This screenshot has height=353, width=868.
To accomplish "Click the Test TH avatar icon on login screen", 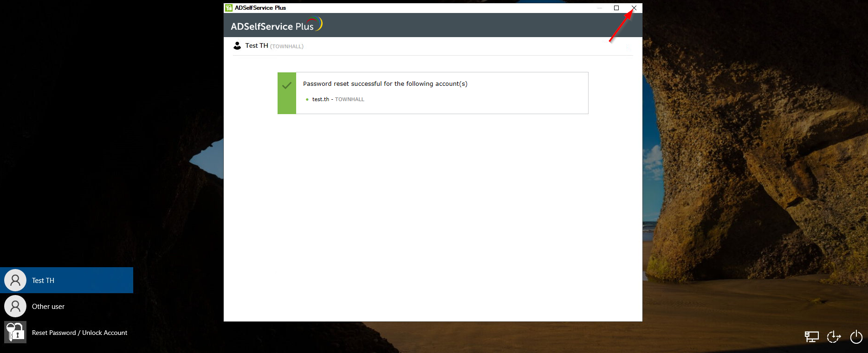I will [15, 280].
